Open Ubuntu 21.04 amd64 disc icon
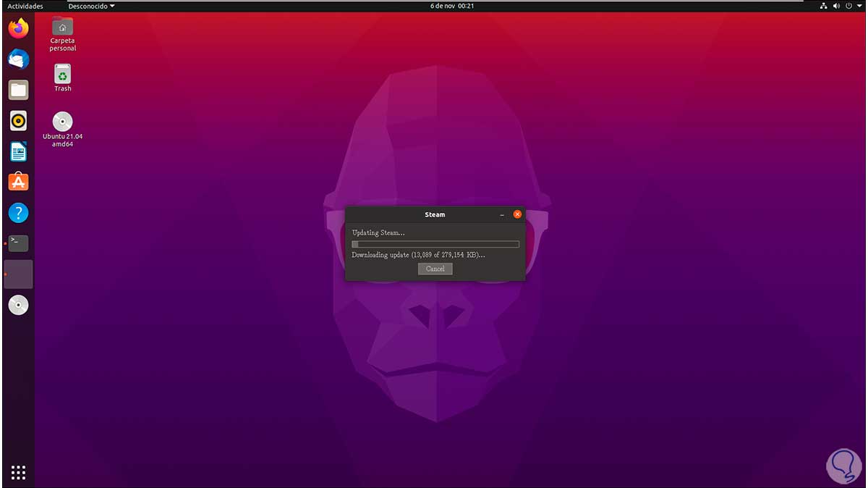This screenshot has height=488, width=868. click(x=63, y=130)
